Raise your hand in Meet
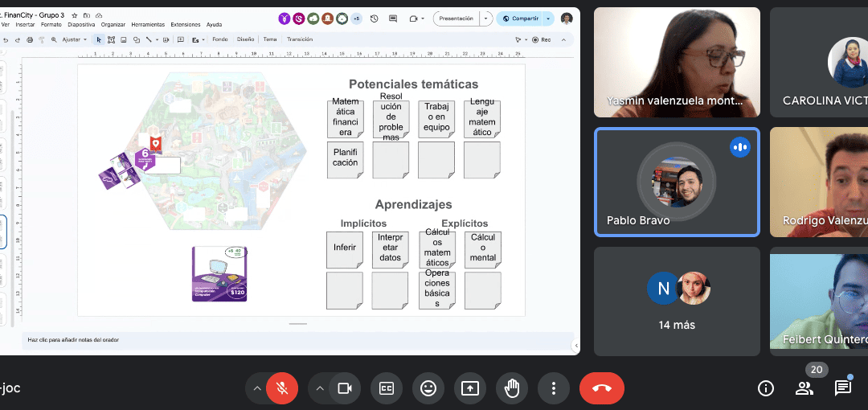The image size is (868, 410). pos(512,388)
